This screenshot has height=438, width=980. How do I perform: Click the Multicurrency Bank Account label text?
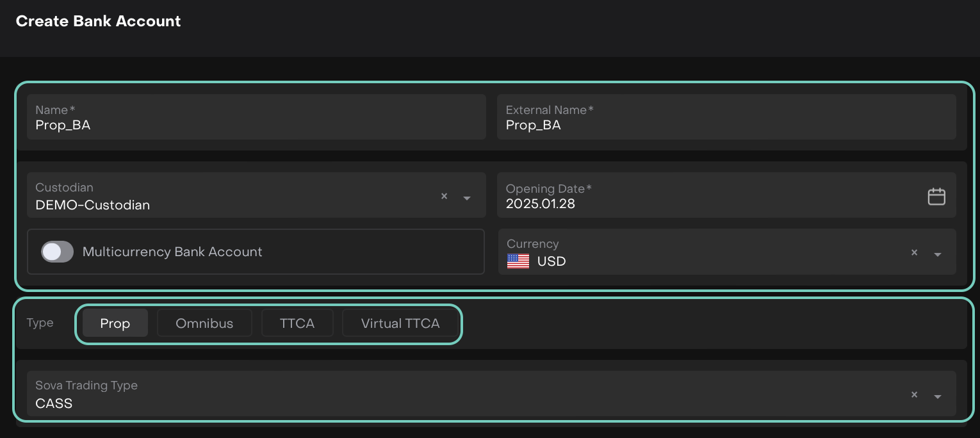(172, 252)
